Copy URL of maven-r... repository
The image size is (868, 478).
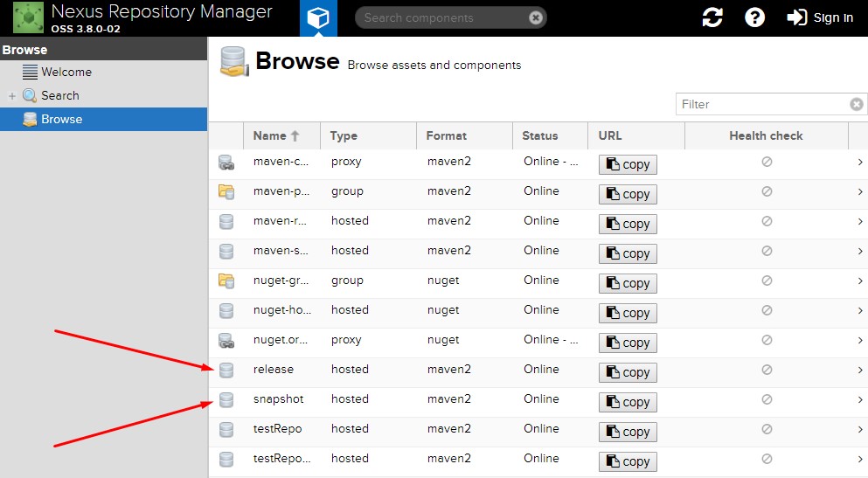[x=628, y=224]
